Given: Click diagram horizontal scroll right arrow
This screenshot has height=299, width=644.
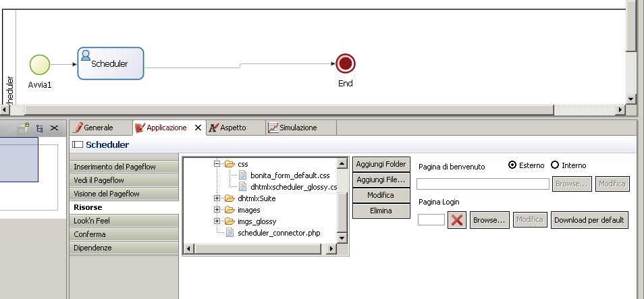Looking at the screenshot, I should click(x=620, y=109).
